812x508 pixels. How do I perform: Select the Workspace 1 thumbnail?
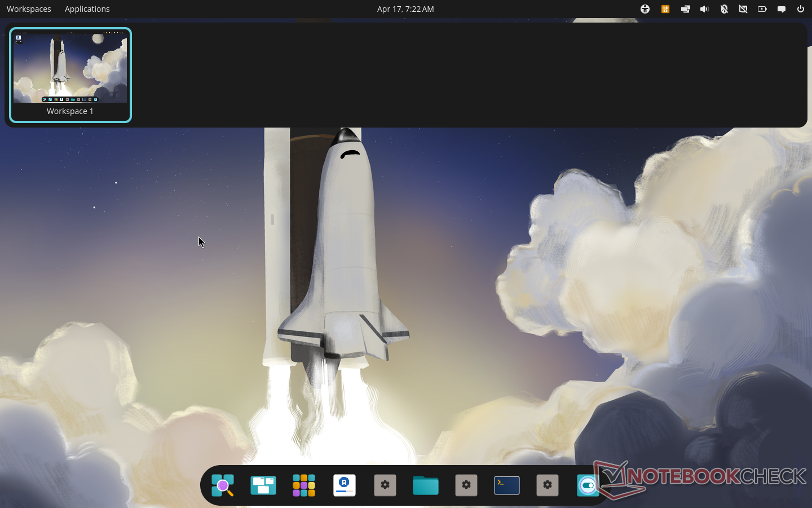click(70, 75)
